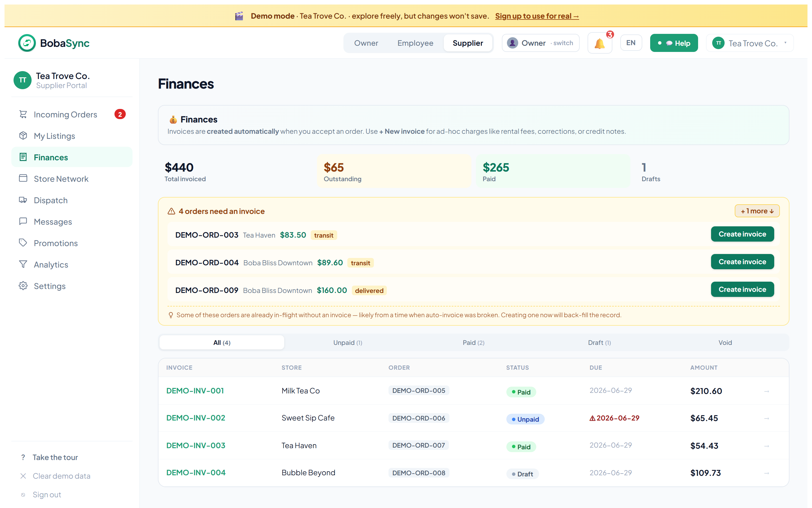Viewport: 812px width, 508px height.
Task: Open invoice DEMO-INV-004
Action: tap(196, 473)
